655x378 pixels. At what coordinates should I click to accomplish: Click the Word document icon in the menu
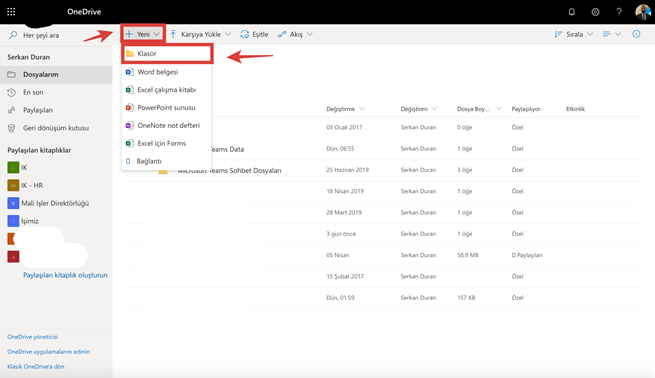coord(129,72)
